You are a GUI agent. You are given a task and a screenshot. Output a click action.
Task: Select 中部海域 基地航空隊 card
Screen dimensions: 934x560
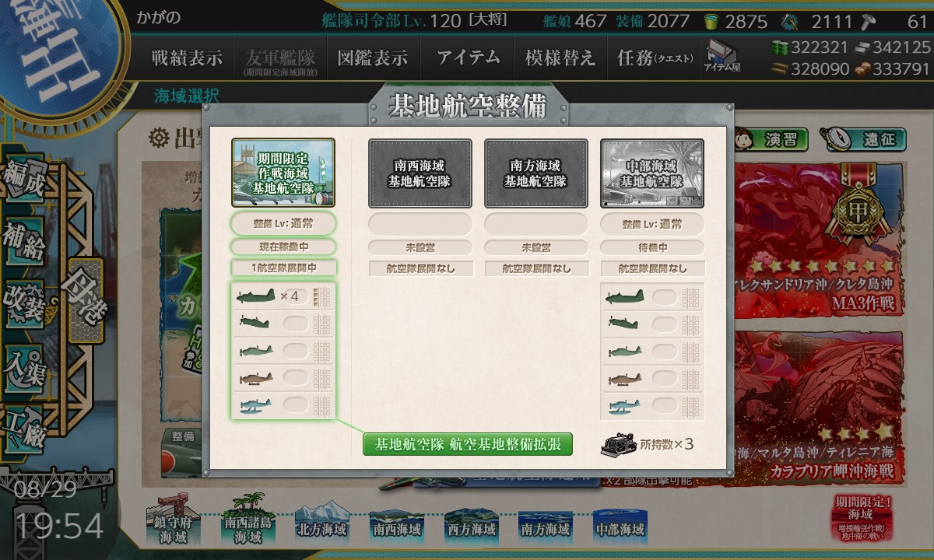(x=652, y=173)
